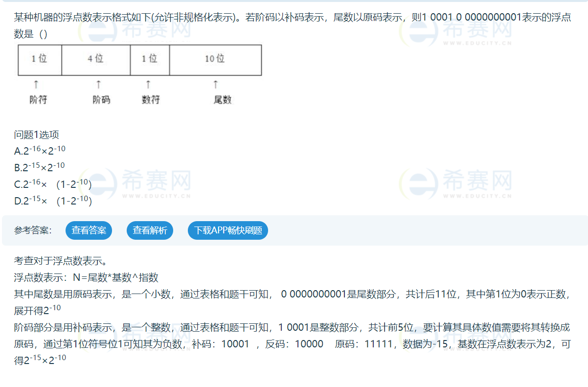
Task: Click the 问题1选项 heading text
Action: (37, 135)
